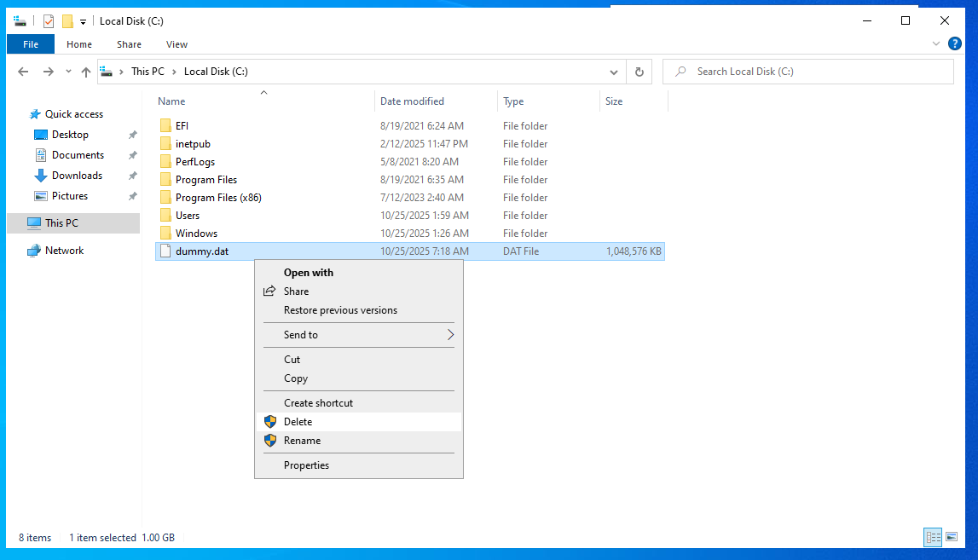
Task: Open Properties from the context menu
Action: click(x=359, y=465)
